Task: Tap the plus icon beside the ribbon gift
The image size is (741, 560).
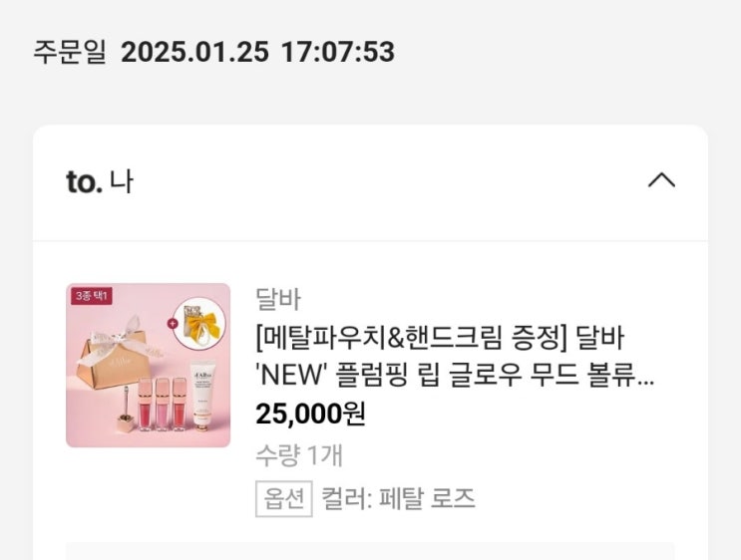Action: (173, 324)
